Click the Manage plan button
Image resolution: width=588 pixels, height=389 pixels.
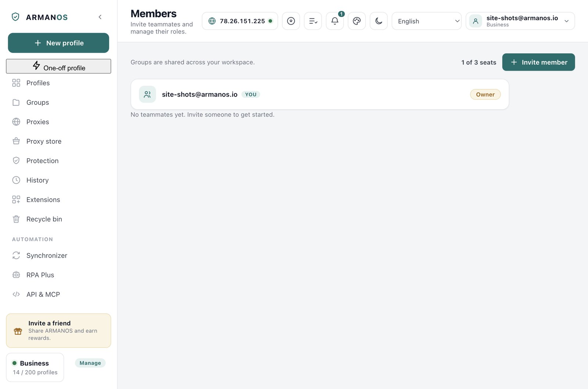[x=90, y=363]
